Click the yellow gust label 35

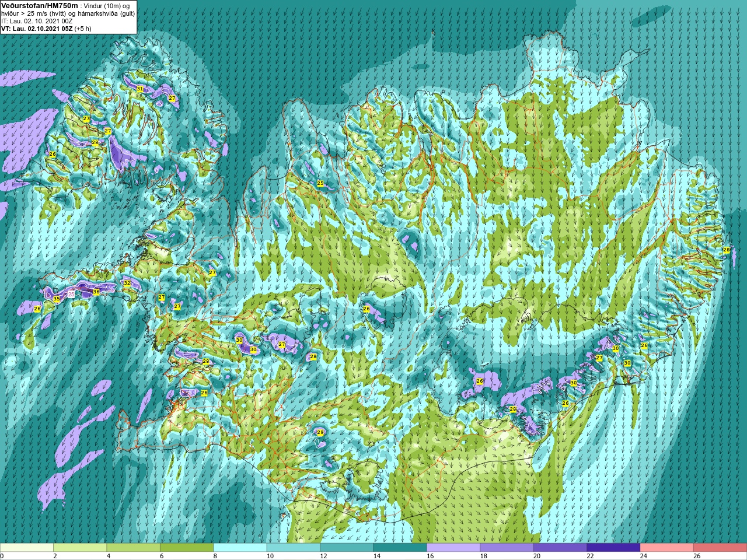click(57, 299)
